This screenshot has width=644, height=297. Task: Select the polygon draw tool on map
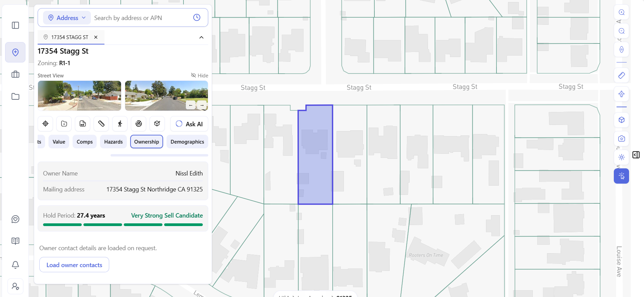(622, 94)
